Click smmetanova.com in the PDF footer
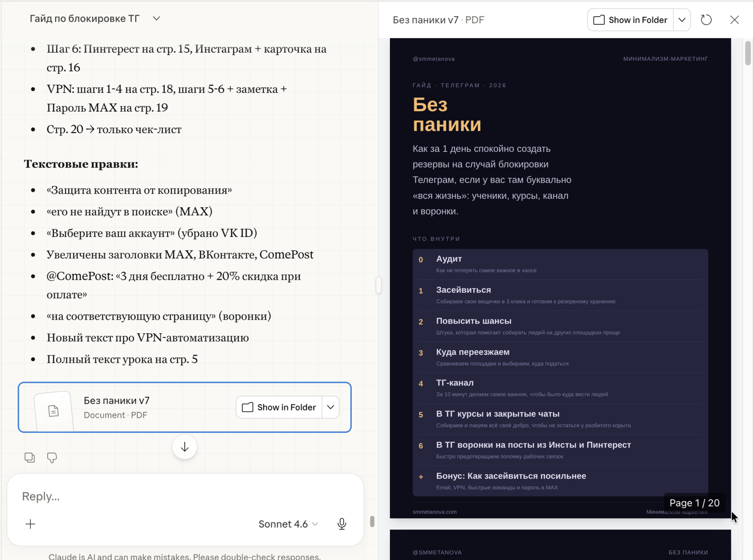Image resolution: width=753 pixels, height=560 pixels. [x=435, y=512]
